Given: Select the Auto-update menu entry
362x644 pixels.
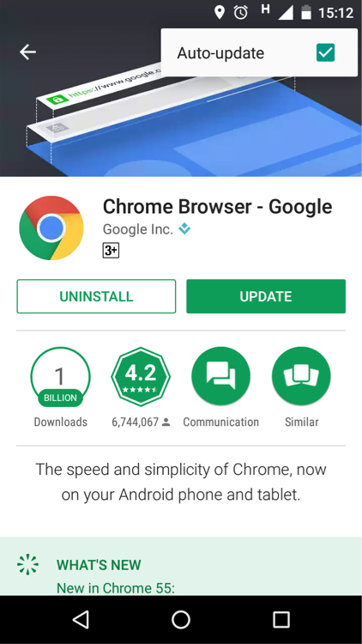Looking at the screenshot, I should [x=259, y=52].
